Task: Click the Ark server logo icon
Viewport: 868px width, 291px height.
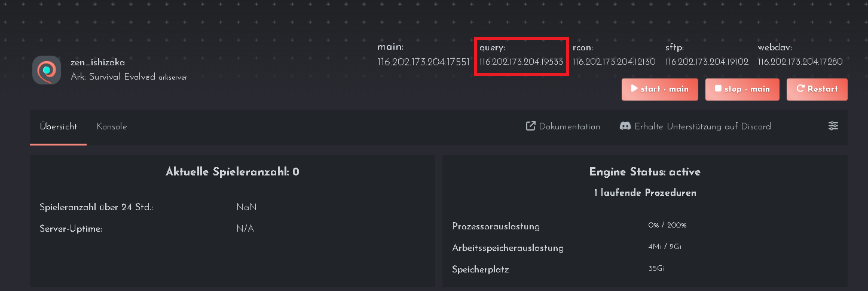Action: point(47,70)
